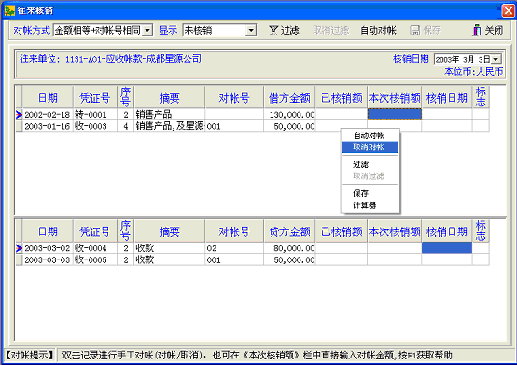Click the 保存 floppy disk icon
The width and height of the screenshot is (517, 365).
pos(415,30)
